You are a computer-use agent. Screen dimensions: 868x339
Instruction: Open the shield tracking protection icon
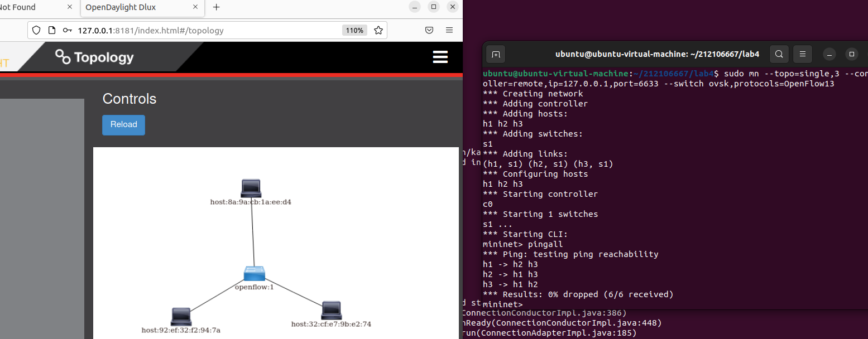click(36, 30)
